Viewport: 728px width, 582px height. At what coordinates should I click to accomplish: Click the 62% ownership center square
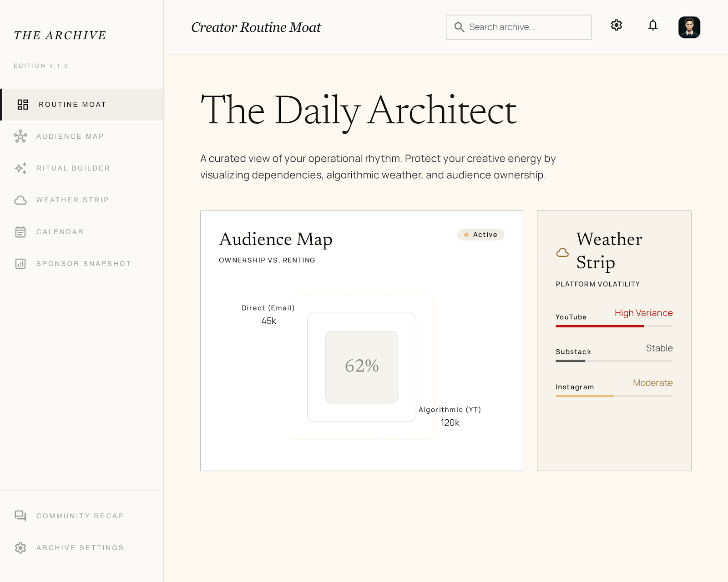coord(362,366)
